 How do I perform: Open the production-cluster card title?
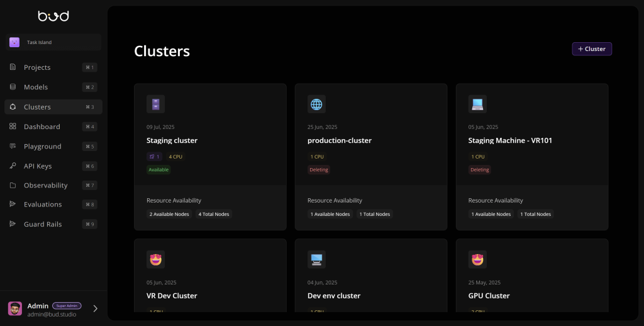(340, 140)
